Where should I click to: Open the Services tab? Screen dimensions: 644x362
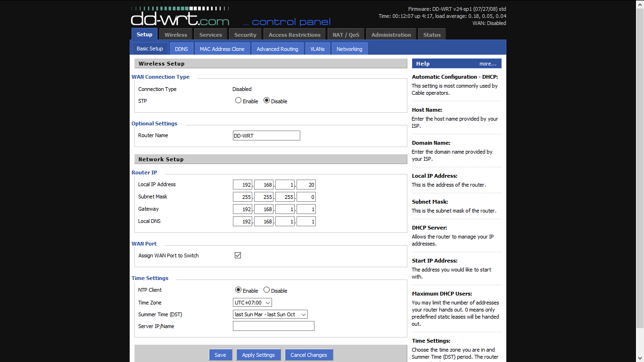(x=211, y=34)
